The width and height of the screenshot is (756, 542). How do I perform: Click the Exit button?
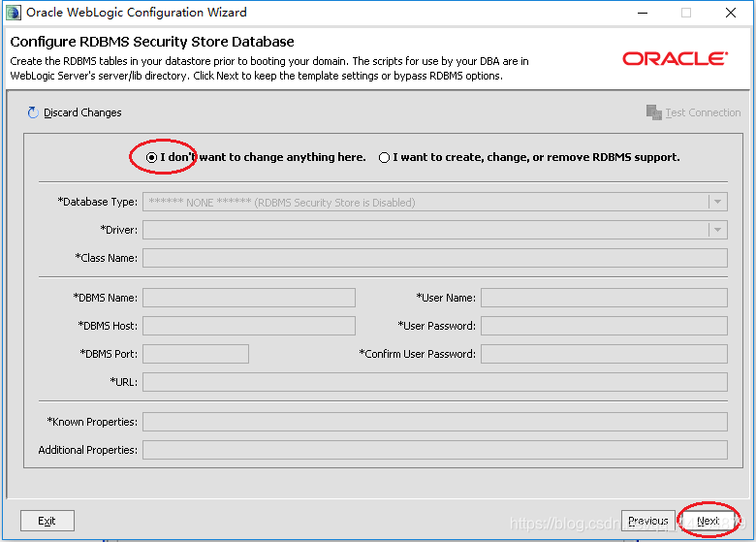point(47,521)
